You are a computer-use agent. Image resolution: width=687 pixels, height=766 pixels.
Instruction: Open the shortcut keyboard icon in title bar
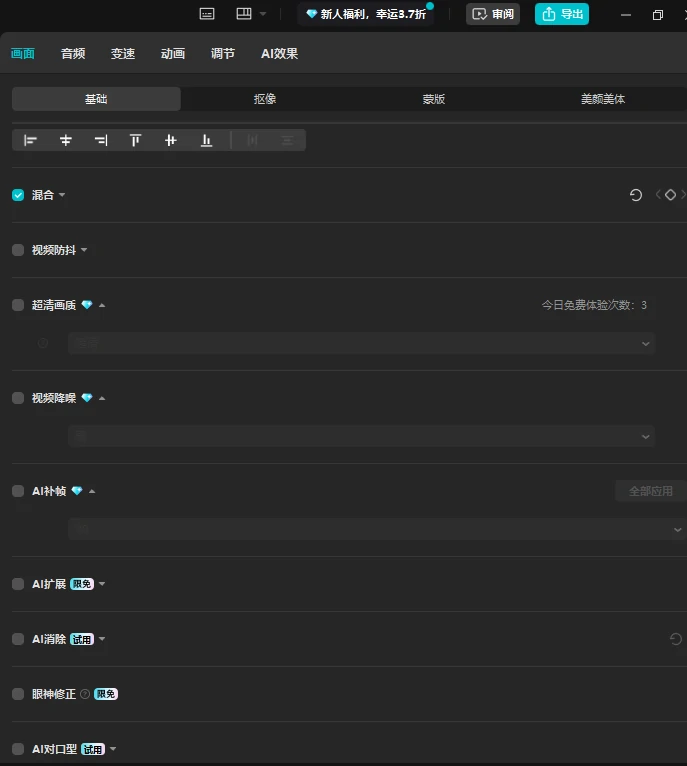207,14
